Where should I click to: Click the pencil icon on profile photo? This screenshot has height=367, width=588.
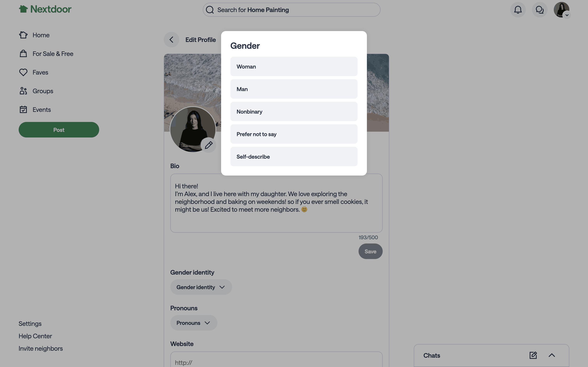tap(208, 145)
